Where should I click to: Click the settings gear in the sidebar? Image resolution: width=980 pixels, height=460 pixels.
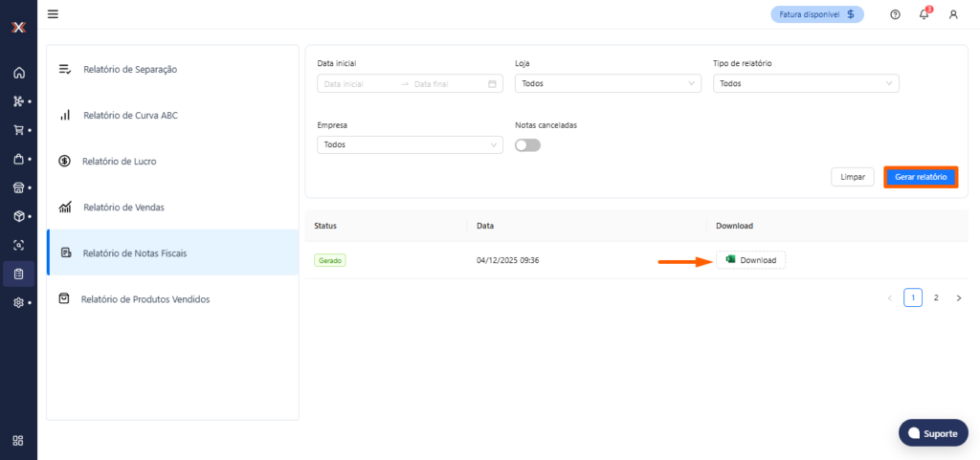point(18,302)
